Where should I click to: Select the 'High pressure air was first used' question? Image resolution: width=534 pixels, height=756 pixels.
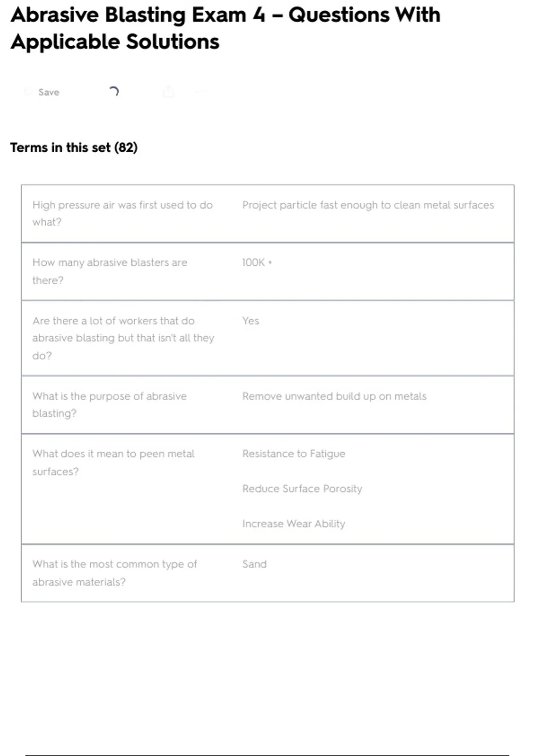coord(122,213)
